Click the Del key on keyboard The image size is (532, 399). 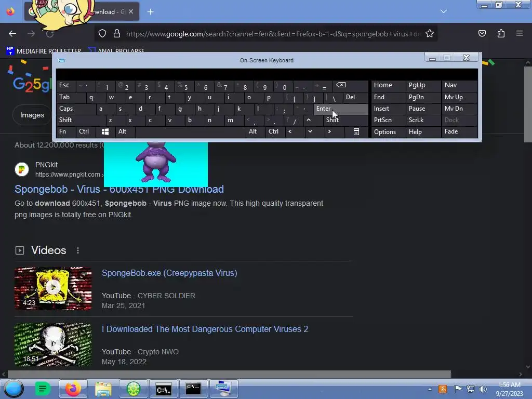click(x=355, y=97)
